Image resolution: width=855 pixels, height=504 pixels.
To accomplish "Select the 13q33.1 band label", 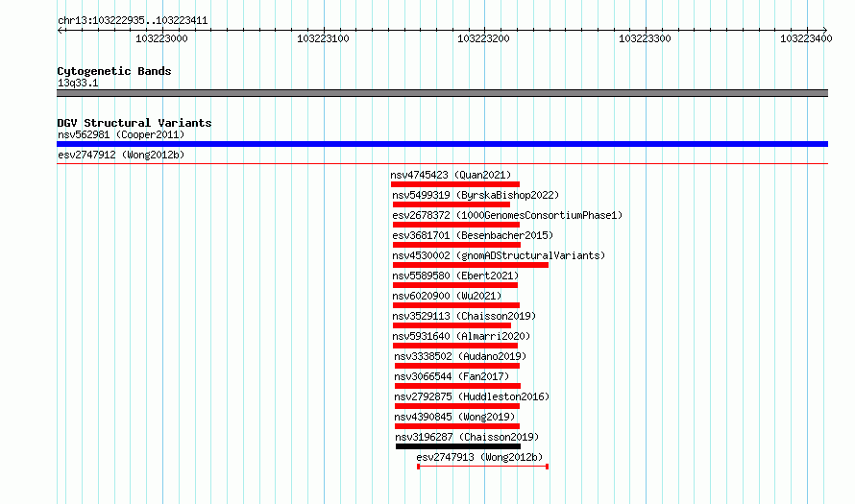I will tap(78, 83).
